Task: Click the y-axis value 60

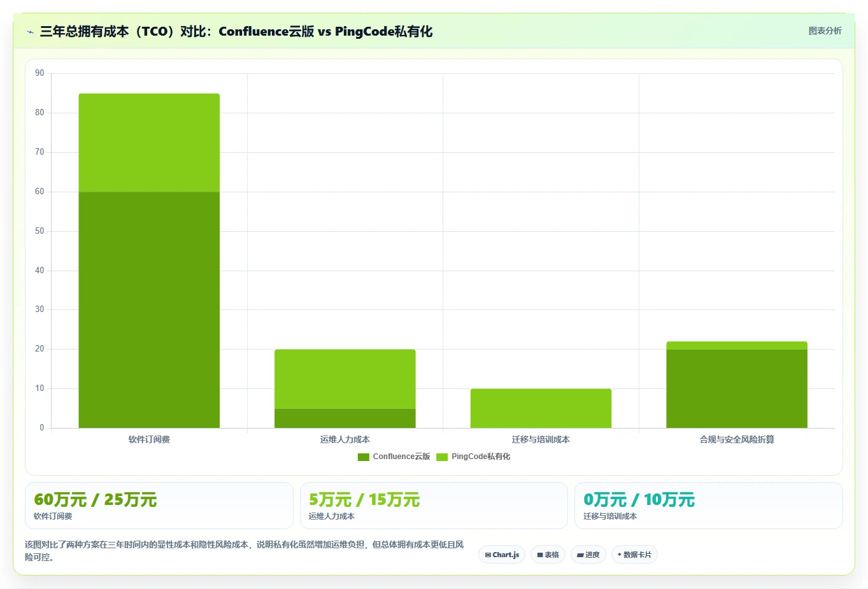Action: [39, 192]
